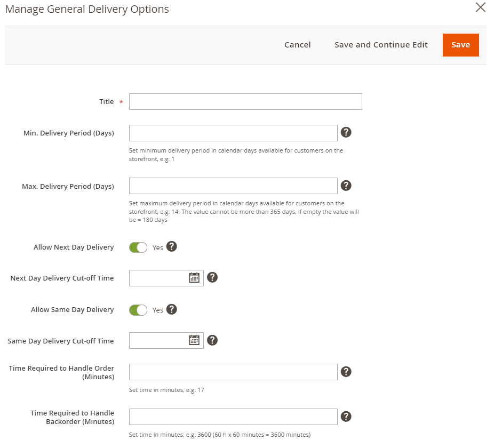Focus the Title input field
494x448 pixels.
click(x=245, y=101)
